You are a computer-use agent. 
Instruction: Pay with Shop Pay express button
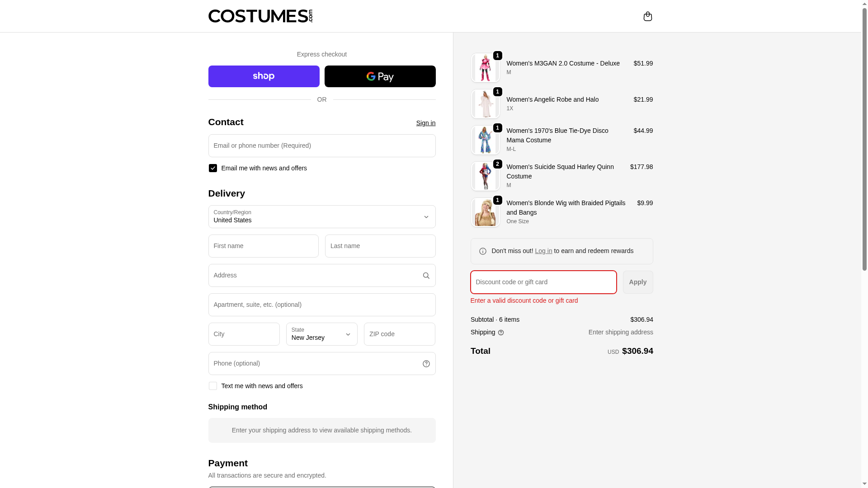pos(264,76)
